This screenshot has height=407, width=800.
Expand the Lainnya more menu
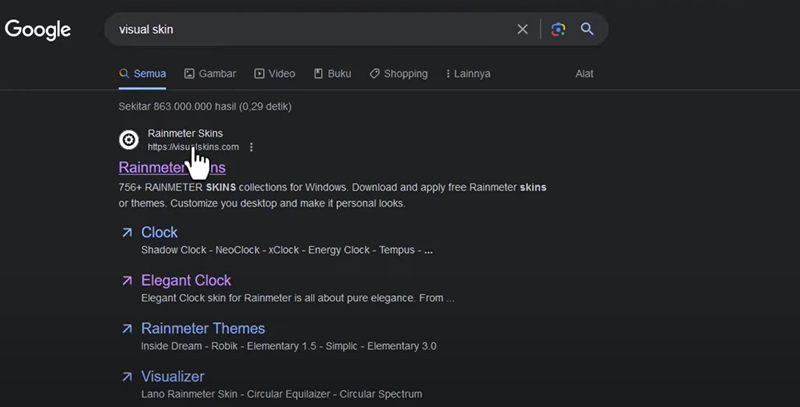(x=468, y=73)
